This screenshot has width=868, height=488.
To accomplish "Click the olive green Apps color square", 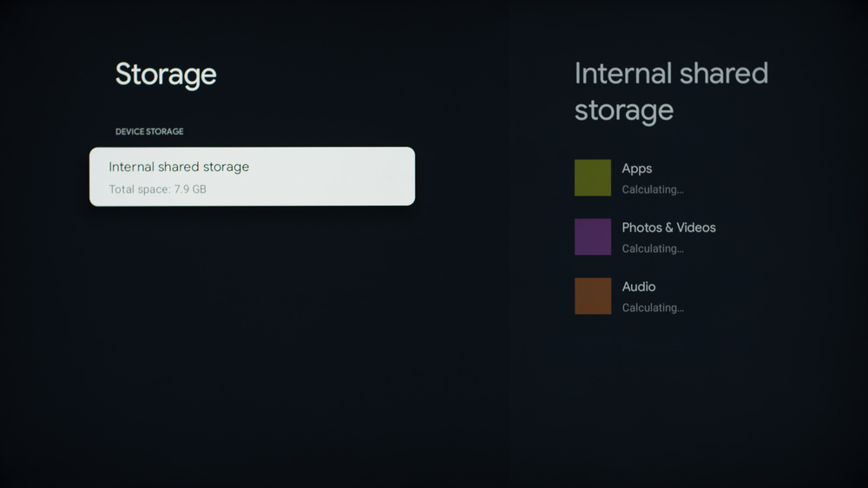I will (593, 178).
